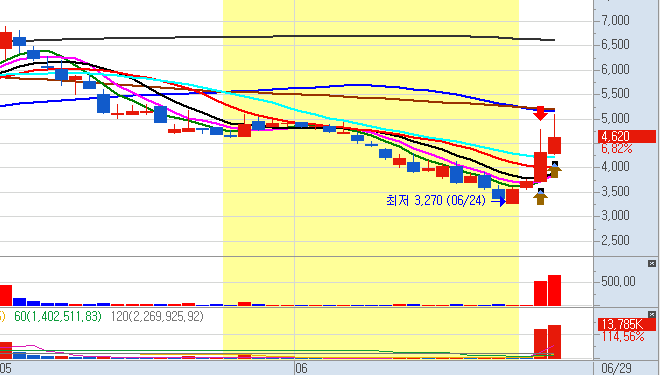Click the 05 month marker on time axis

coord(6,369)
